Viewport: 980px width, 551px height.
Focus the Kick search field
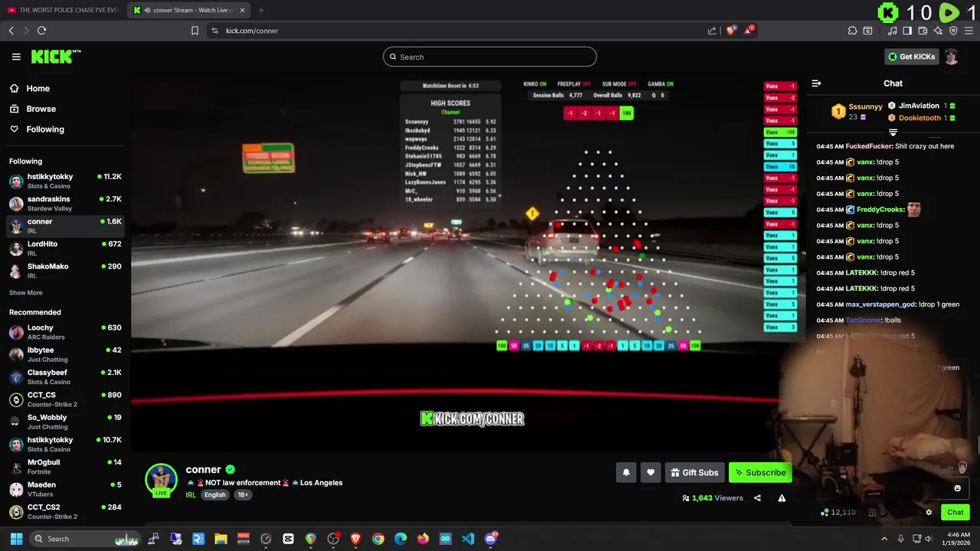point(490,57)
